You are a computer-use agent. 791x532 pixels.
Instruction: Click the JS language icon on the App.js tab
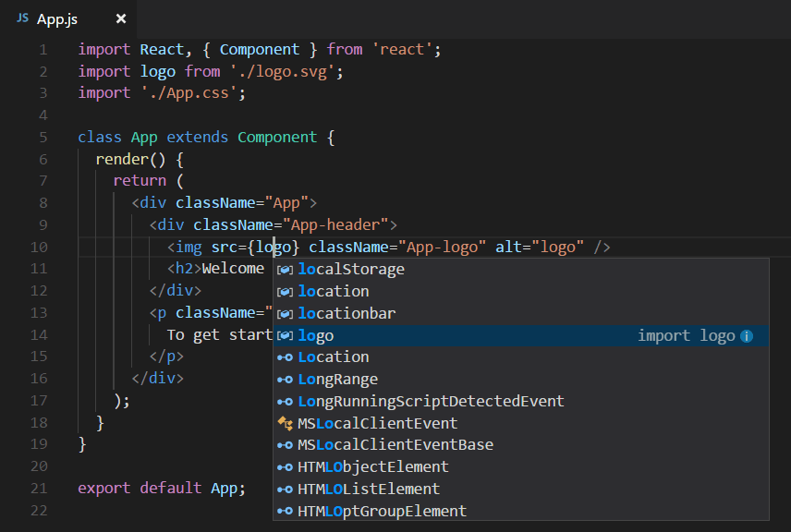pos(23,18)
